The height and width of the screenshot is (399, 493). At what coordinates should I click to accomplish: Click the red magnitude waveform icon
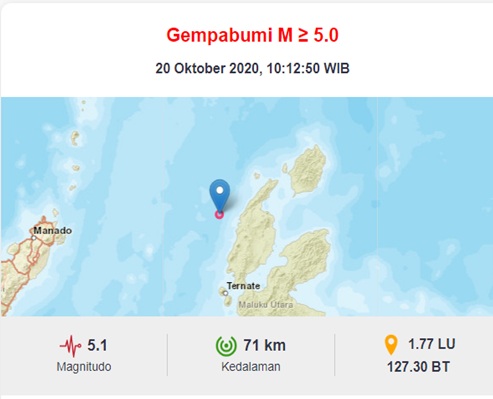point(70,346)
